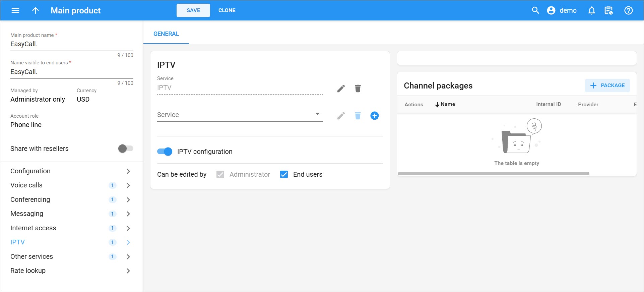Click the Administrator only value
Viewport: 644px width, 292px height.
38,99
